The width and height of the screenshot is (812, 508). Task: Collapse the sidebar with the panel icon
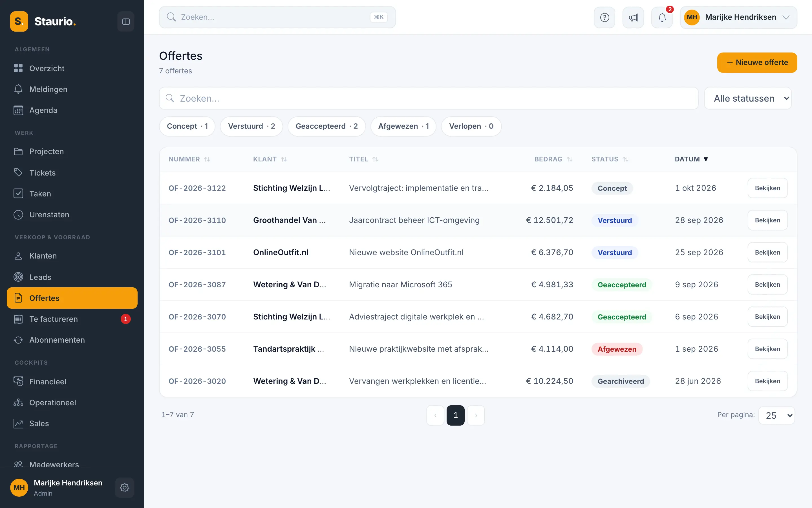pos(126,21)
